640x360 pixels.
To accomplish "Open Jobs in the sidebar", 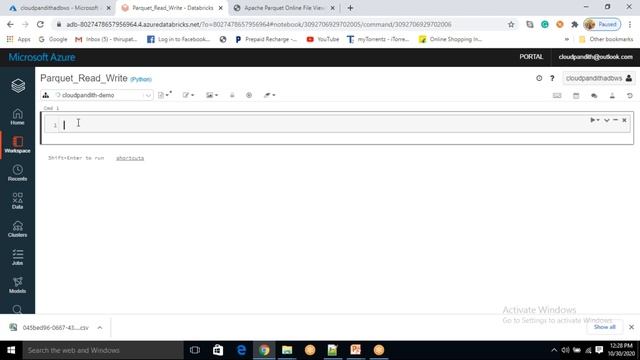I will [18, 257].
